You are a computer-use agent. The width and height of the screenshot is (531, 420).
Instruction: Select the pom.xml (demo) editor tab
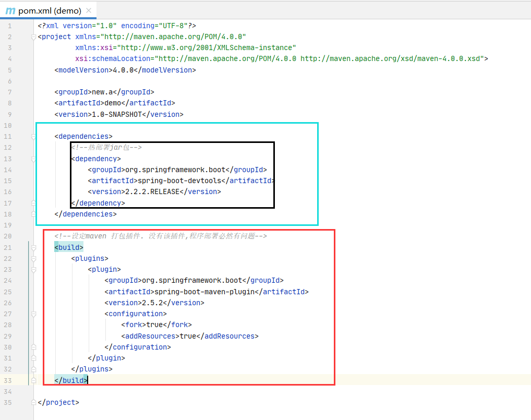[48, 10]
